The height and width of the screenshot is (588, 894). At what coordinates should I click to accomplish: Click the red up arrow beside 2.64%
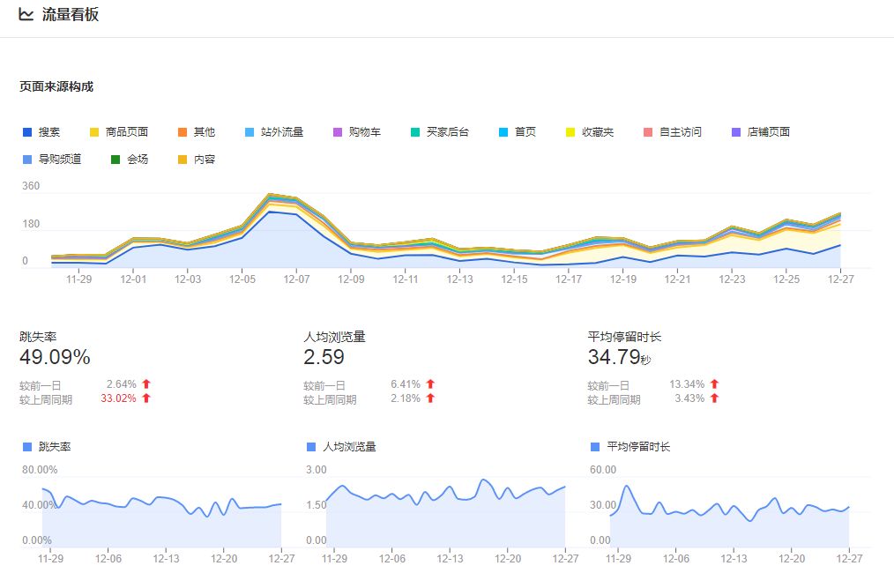pos(146,384)
